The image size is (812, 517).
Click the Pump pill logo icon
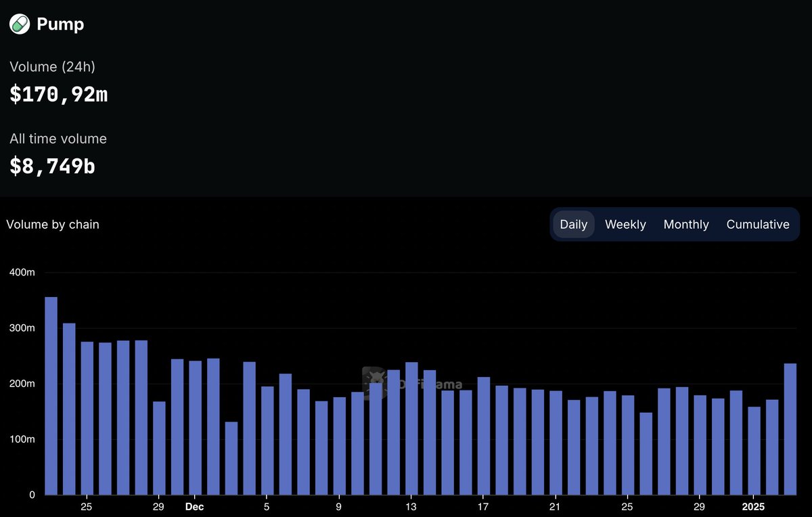(20, 24)
